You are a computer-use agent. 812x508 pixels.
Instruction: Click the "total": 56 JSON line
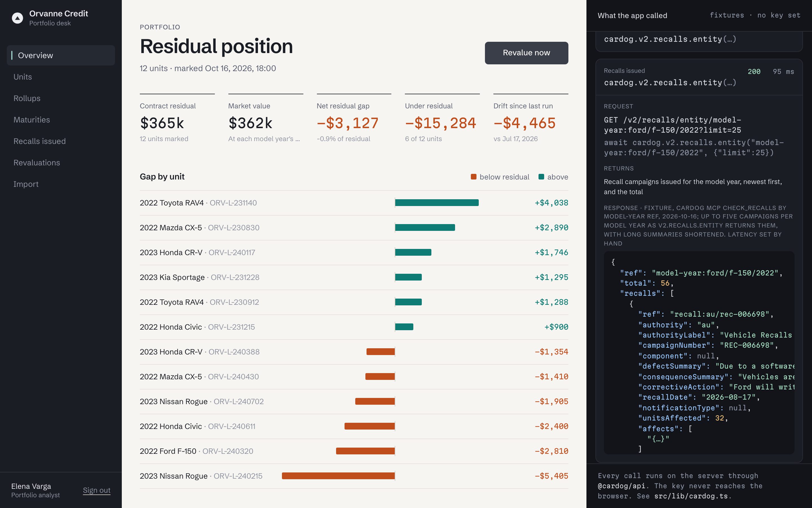646,283
